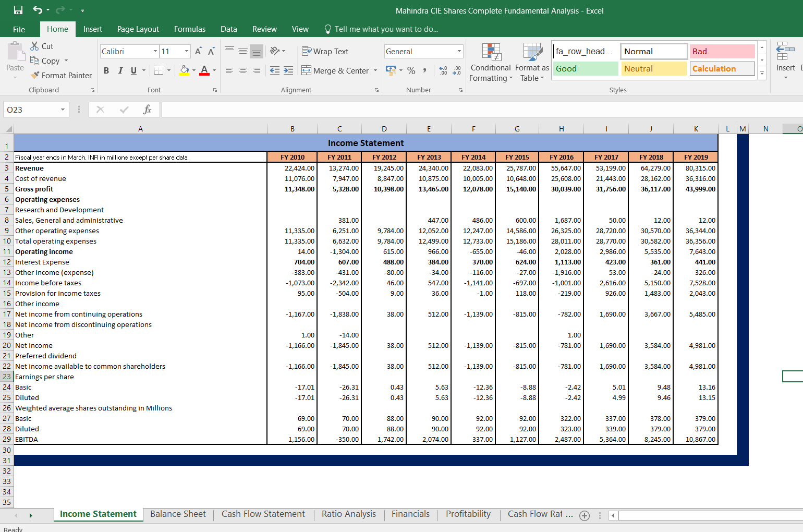Decrease decimal places
The width and height of the screenshot is (803, 532).
point(457,70)
